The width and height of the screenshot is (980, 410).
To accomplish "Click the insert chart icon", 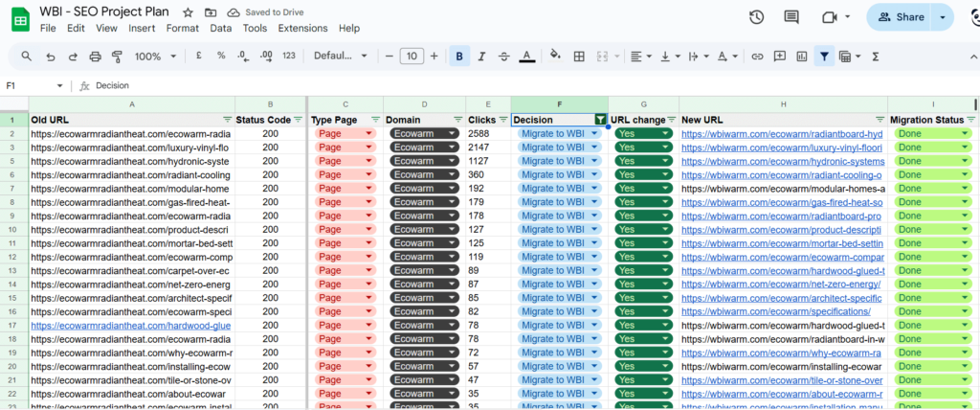I will point(802,57).
